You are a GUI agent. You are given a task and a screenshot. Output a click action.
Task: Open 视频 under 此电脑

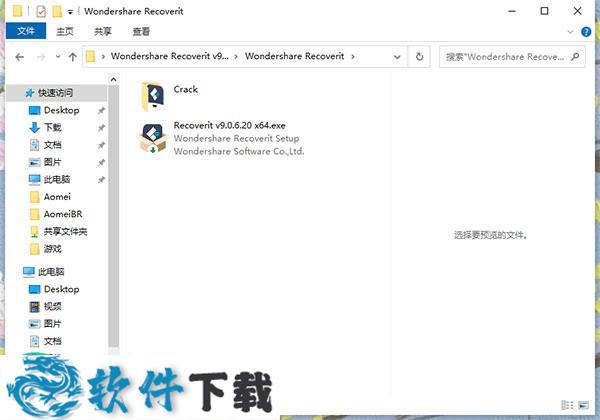tap(52, 306)
